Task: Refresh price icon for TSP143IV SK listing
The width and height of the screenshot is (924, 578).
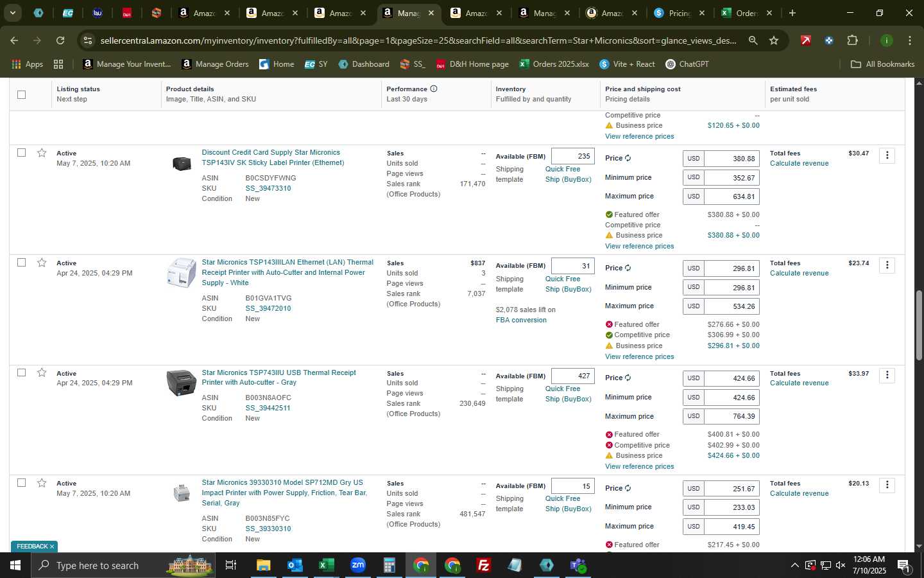Action: [x=628, y=158]
